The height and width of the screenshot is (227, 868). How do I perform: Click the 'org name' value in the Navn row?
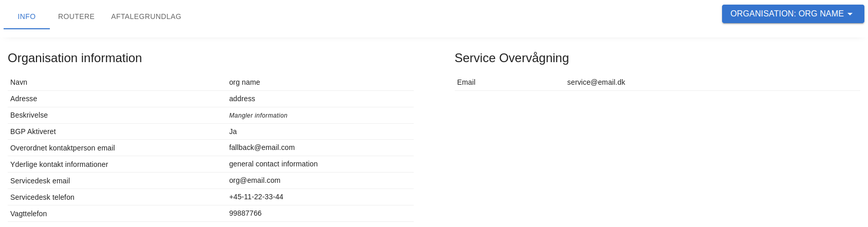pos(245,82)
